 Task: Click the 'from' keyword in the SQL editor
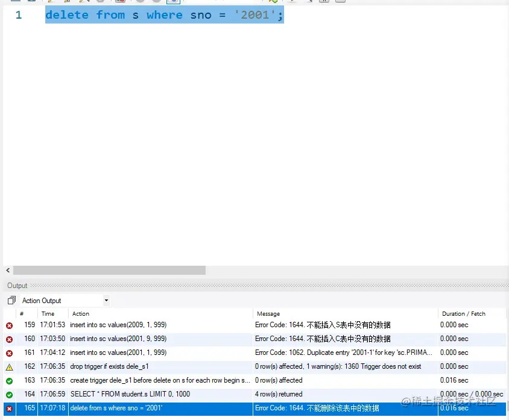pos(110,15)
